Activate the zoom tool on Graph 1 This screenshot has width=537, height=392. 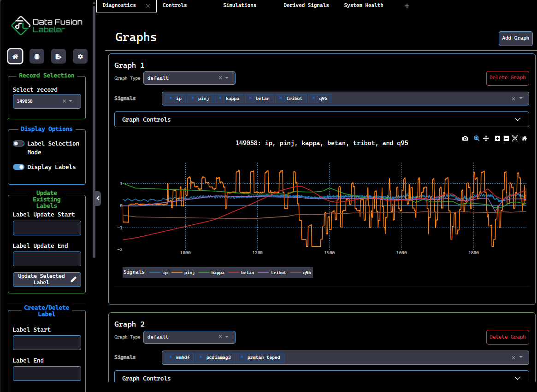click(476, 139)
